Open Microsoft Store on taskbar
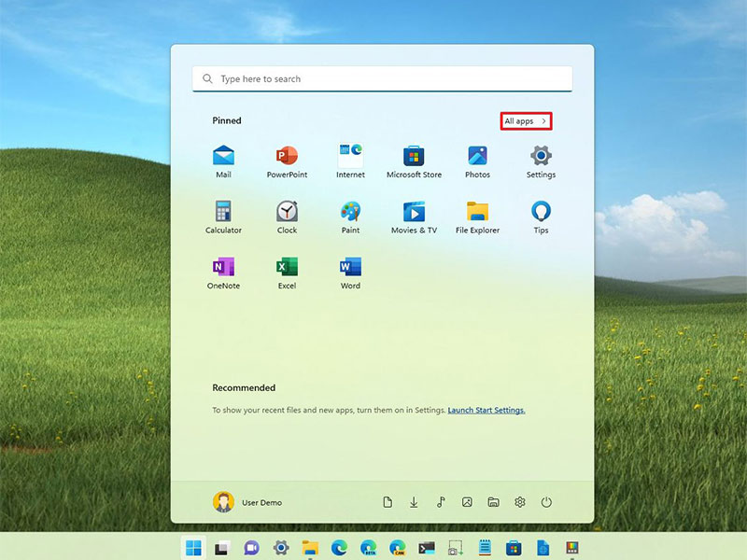Screen dimensions: 747x560 tap(514, 548)
